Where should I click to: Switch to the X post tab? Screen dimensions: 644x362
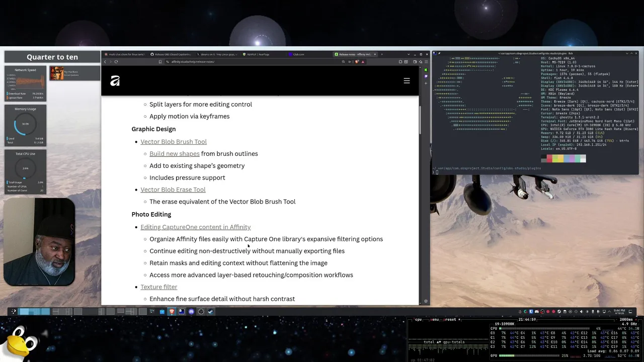tap(216, 54)
